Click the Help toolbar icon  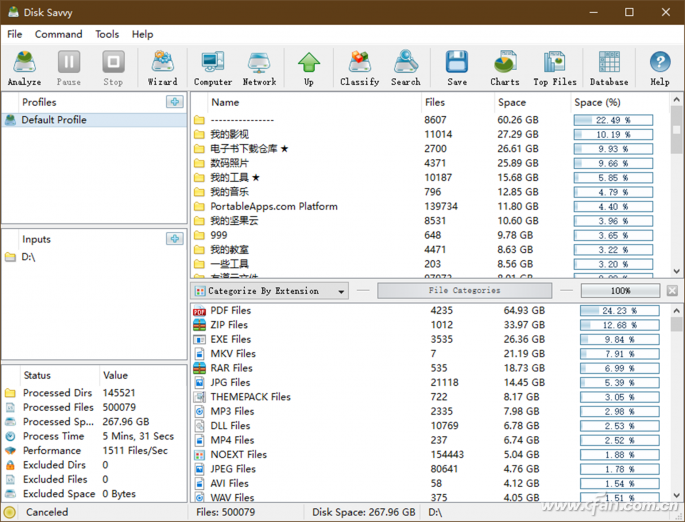pyautogui.click(x=660, y=68)
